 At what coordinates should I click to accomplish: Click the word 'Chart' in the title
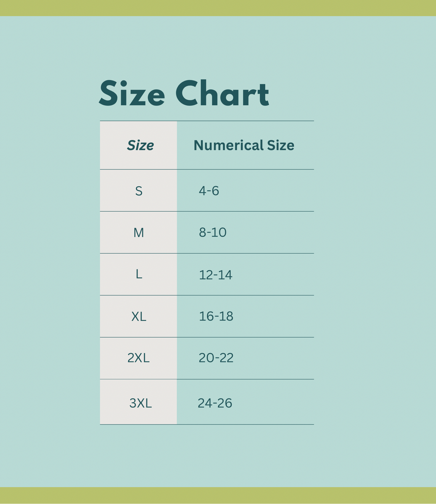pyautogui.click(x=222, y=94)
